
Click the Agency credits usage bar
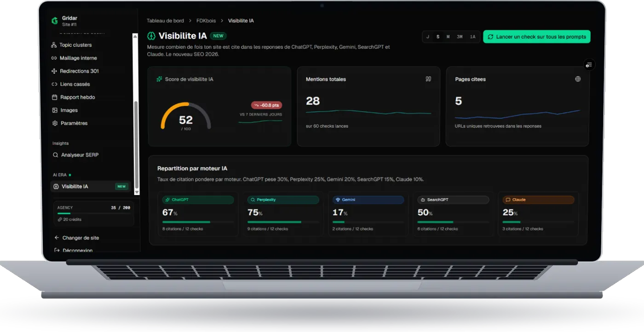[94, 213]
